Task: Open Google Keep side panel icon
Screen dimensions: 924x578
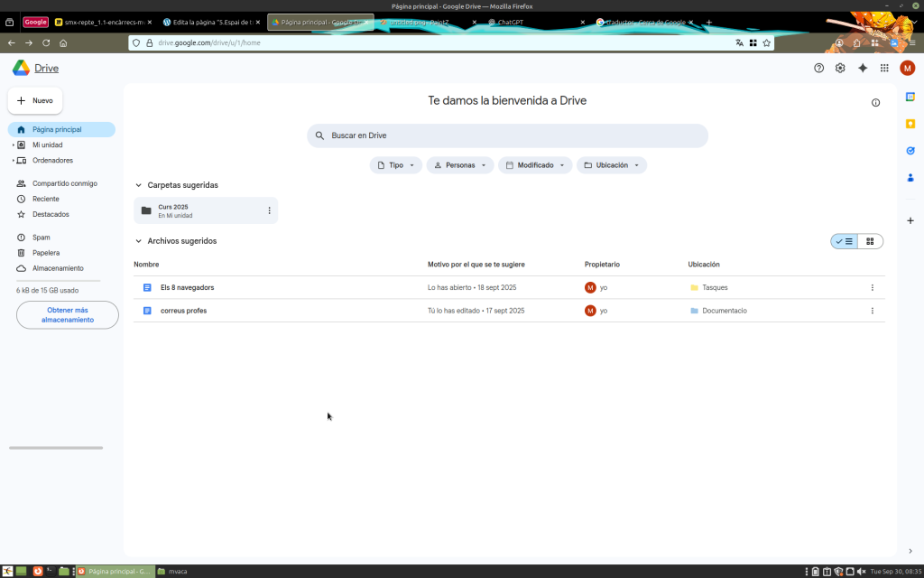Action: [910, 124]
